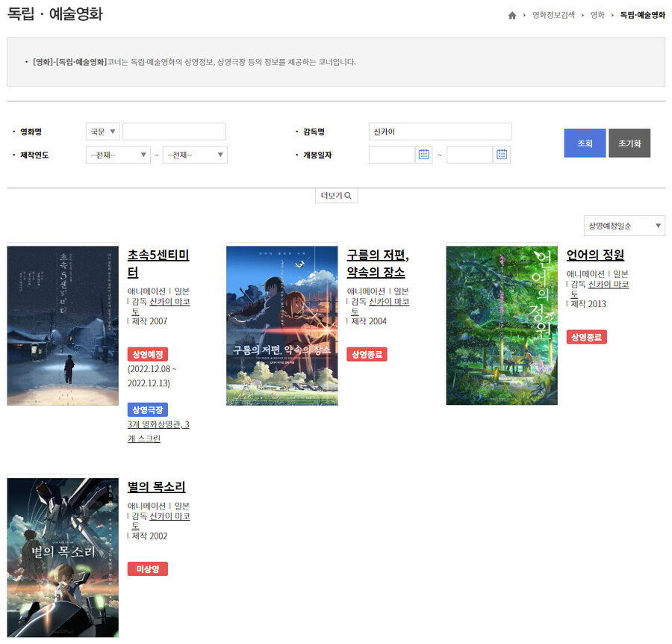Open the 별의 목소리 title link
Image resolution: width=672 pixels, height=644 pixels.
point(157,486)
